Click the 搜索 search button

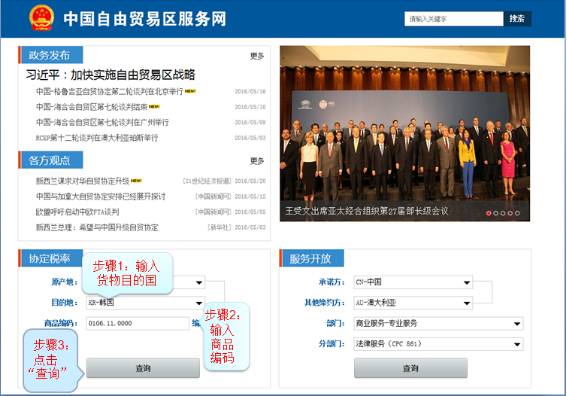pos(517,19)
